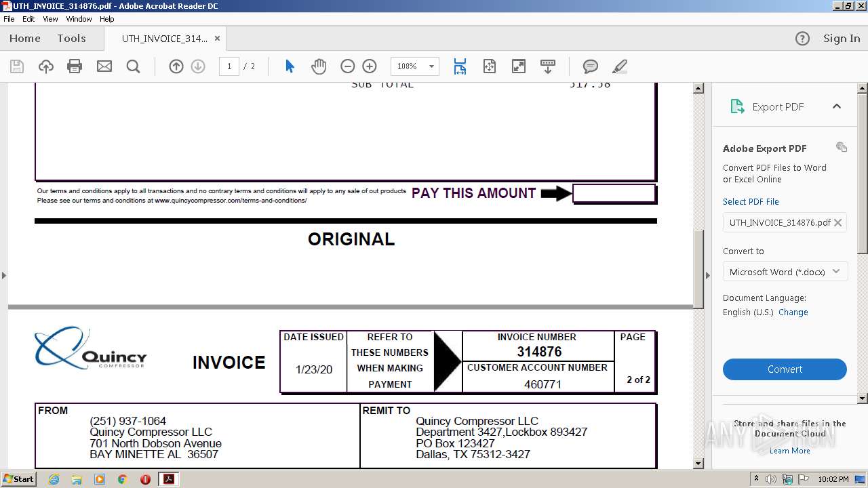Open the Find text magnifier icon

[x=134, y=66]
